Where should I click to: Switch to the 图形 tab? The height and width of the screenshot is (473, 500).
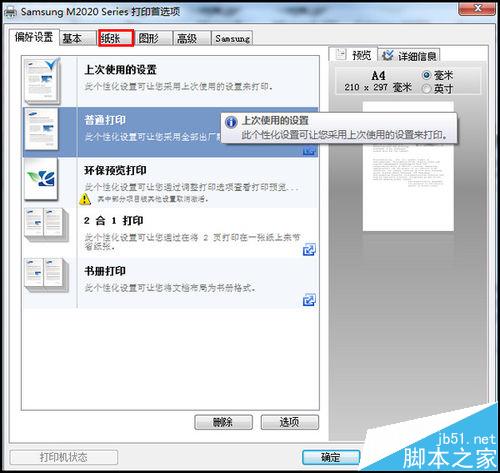(x=154, y=38)
